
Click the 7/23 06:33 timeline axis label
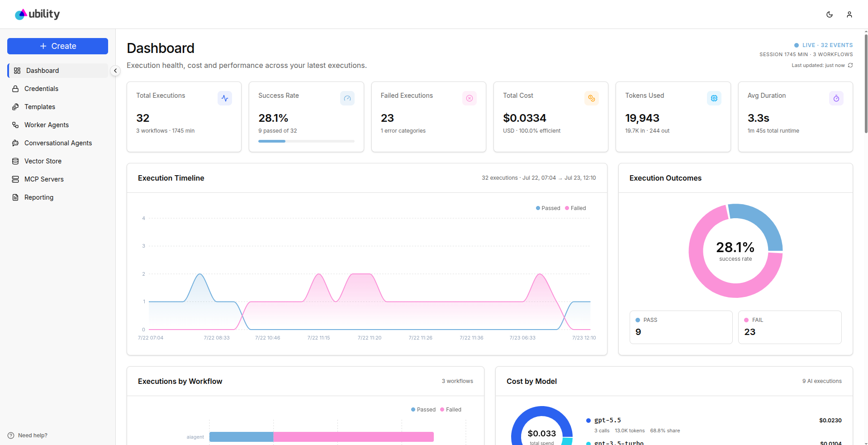pos(522,338)
